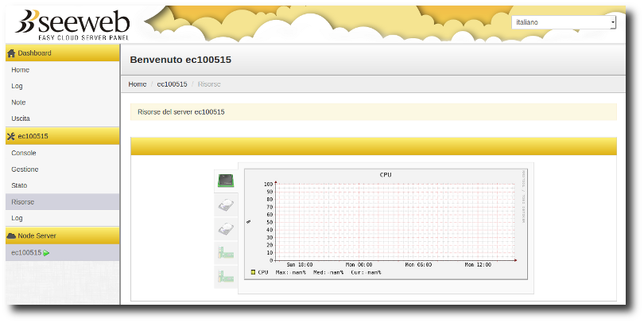
Task: Open the lower hard disk graph tab
Action: coord(226,229)
